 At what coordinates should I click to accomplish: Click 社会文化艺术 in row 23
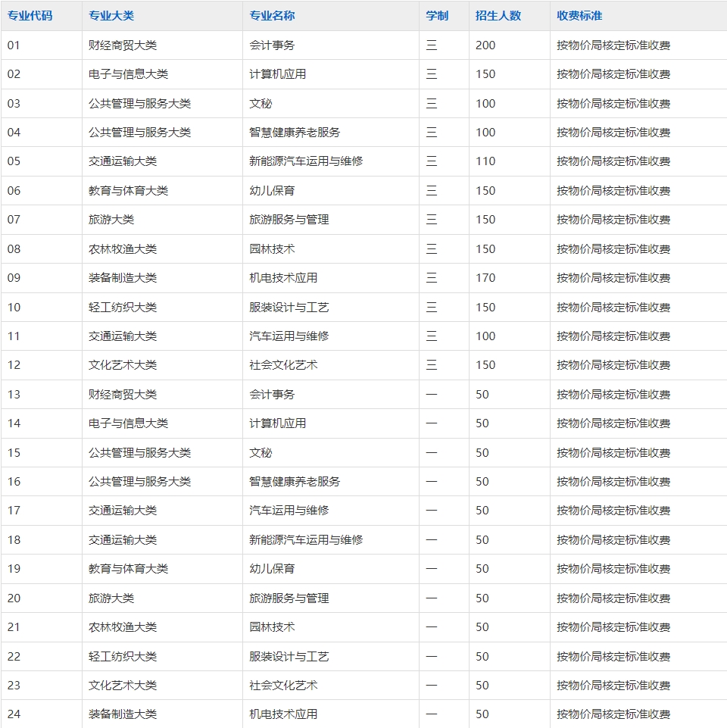(283, 686)
